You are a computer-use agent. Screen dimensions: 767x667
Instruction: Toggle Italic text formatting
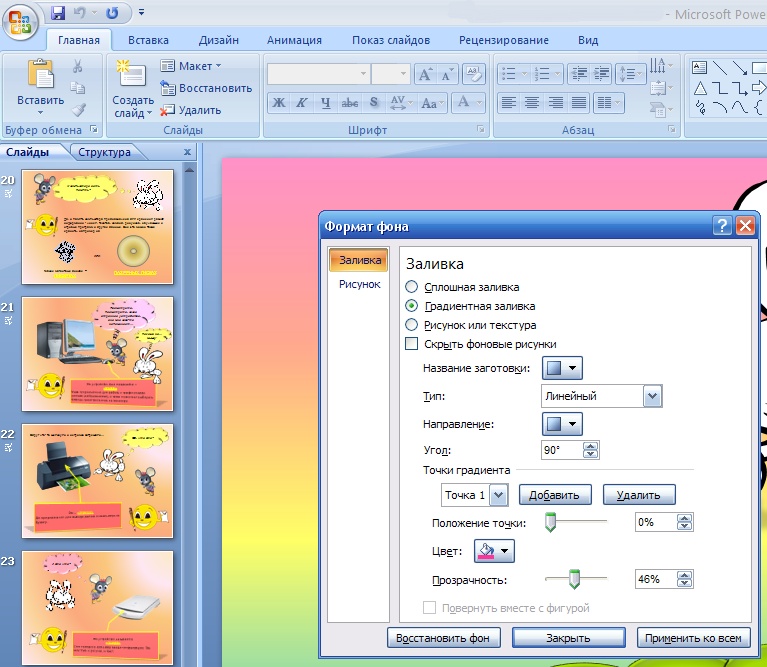click(x=303, y=103)
